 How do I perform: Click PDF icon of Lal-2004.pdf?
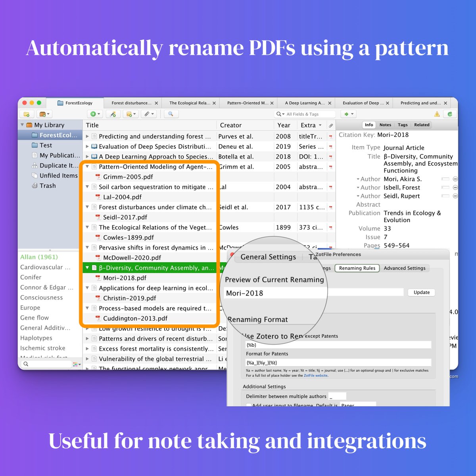(x=98, y=197)
